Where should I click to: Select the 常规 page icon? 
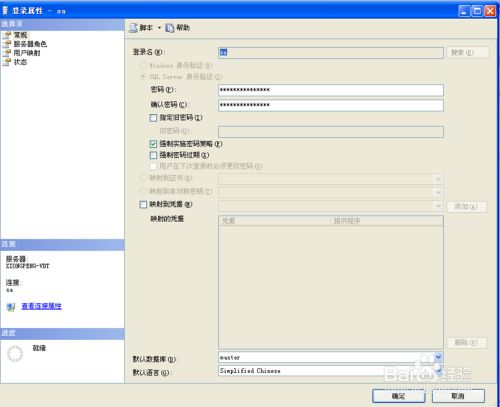coord(7,35)
